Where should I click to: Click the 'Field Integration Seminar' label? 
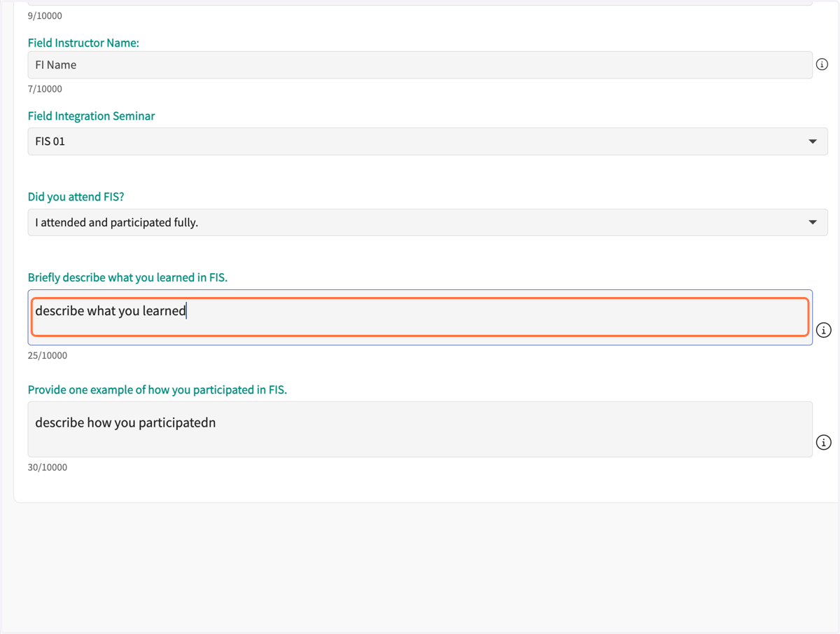(91, 116)
